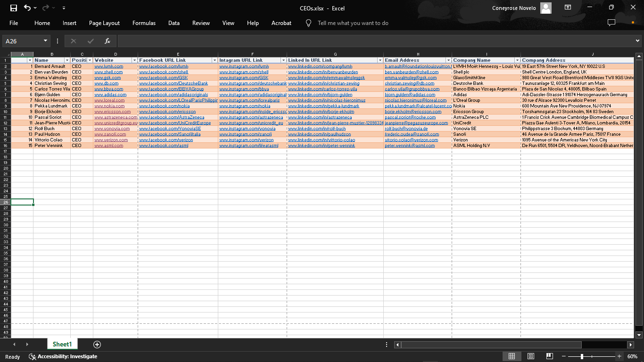Switch to the Home tab
This screenshot has width=644, height=362.
(42, 23)
